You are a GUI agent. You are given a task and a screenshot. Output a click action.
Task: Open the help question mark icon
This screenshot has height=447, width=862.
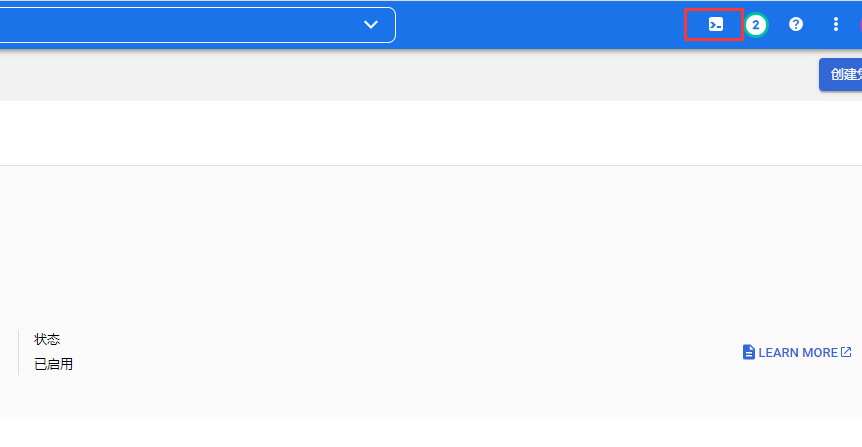[795, 24]
